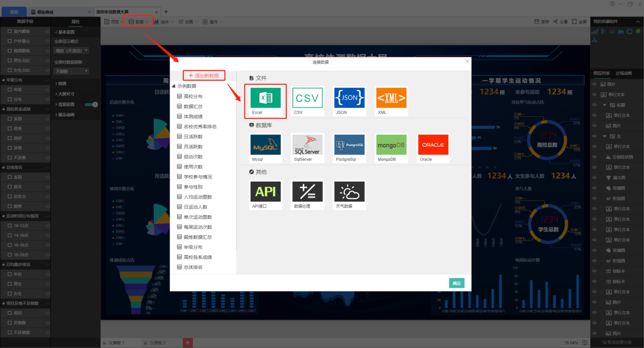Image resolution: width=644 pixels, height=348 pixels.
Task: Open the 组件 toolbar menu
Action: click(164, 22)
